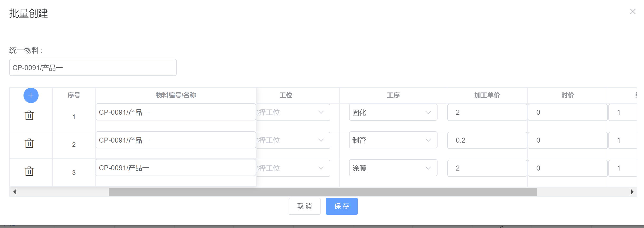Open row 1 工位 dropdown
This screenshot has width=644, height=228.
(293, 112)
